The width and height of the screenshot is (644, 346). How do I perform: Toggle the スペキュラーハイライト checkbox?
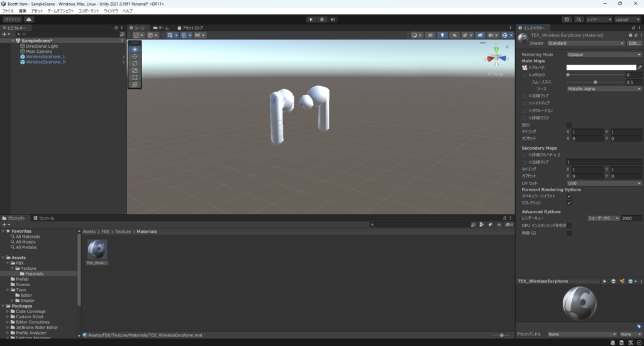(x=569, y=196)
